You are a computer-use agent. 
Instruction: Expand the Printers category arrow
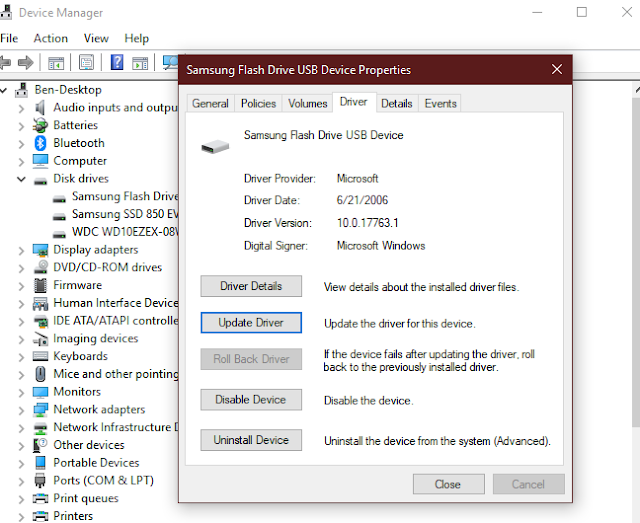click(x=21, y=516)
